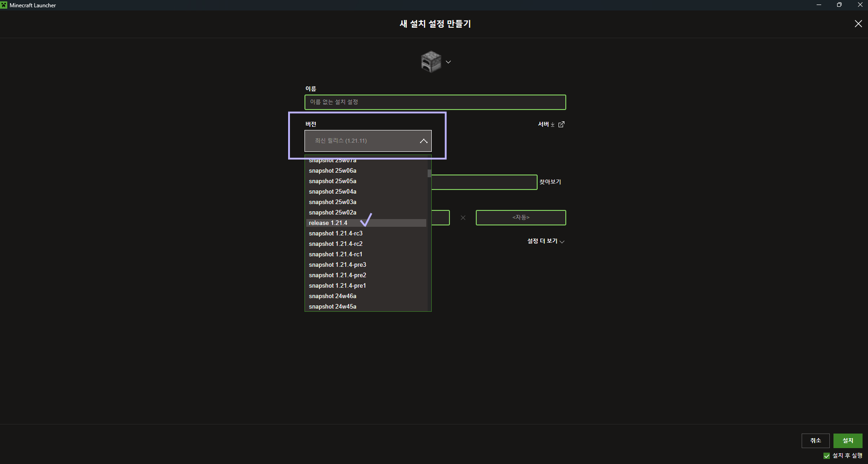Image resolution: width=868 pixels, height=464 pixels.
Task: Click the green 설치 install button
Action: coord(848,441)
